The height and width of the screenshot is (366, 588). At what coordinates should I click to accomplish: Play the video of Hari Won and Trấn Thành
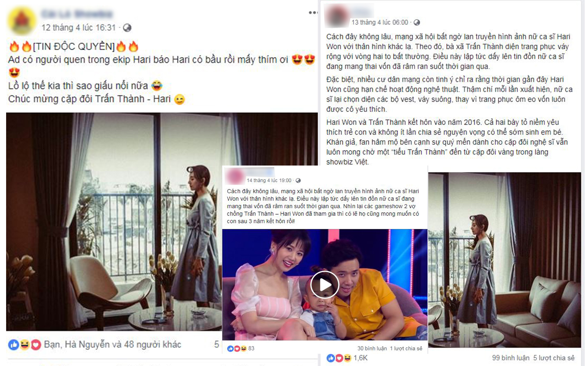tap(325, 285)
